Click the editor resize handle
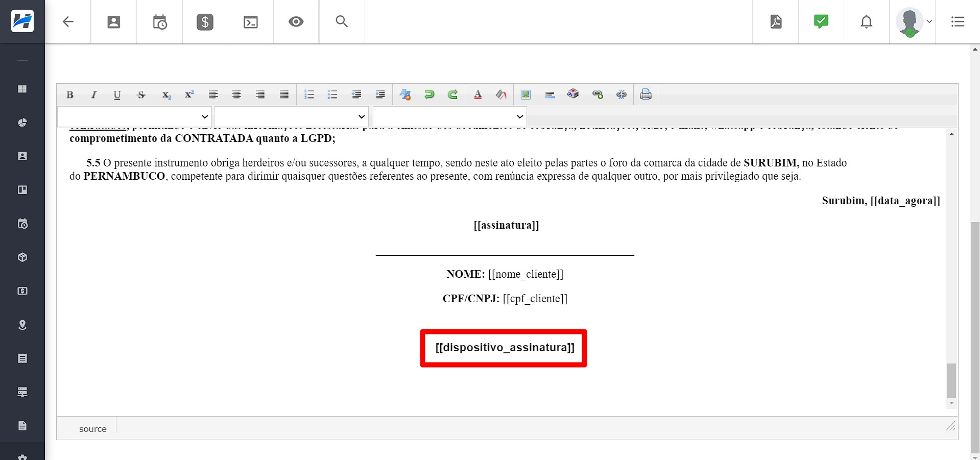The width and height of the screenshot is (980, 460). 950,426
